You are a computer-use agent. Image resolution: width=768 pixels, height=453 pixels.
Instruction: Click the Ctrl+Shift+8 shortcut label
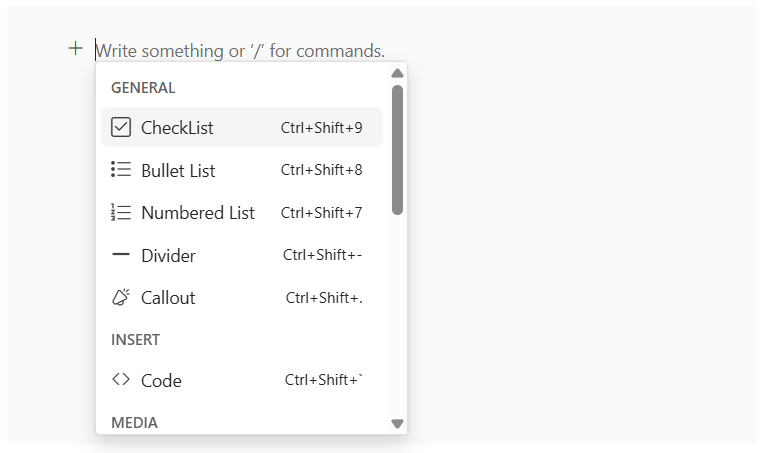[x=321, y=170]
